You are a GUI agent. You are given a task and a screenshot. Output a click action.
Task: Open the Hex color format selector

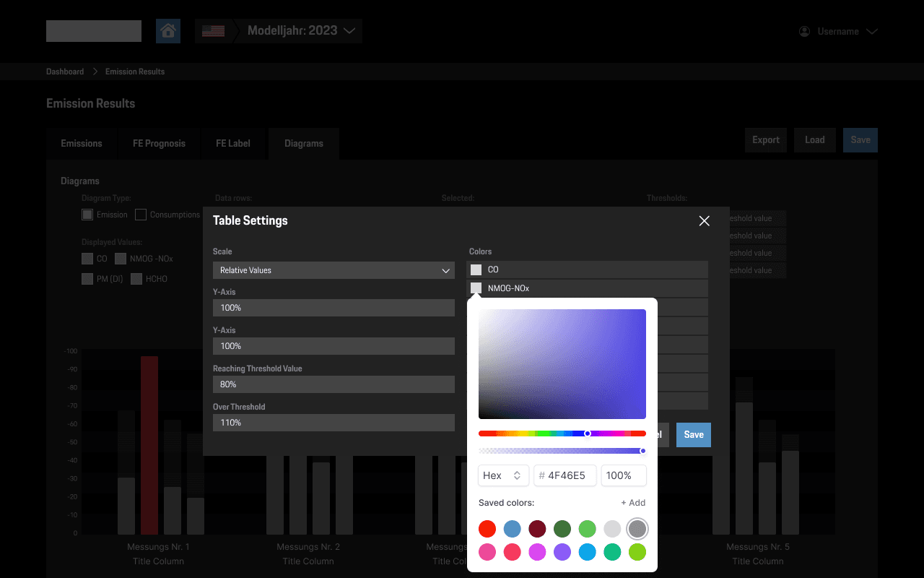tap(503, 475)
